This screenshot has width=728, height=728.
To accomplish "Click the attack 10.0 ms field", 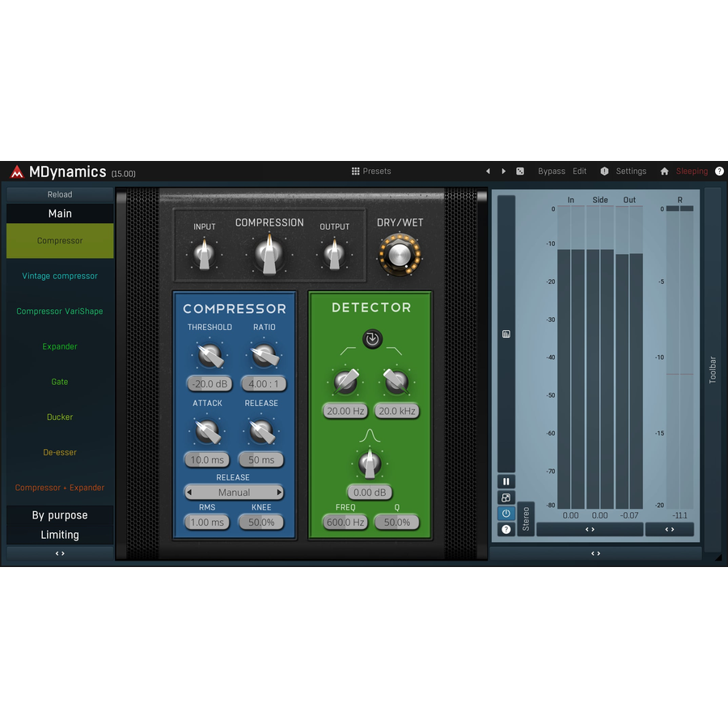I will (x=207, y=459).
